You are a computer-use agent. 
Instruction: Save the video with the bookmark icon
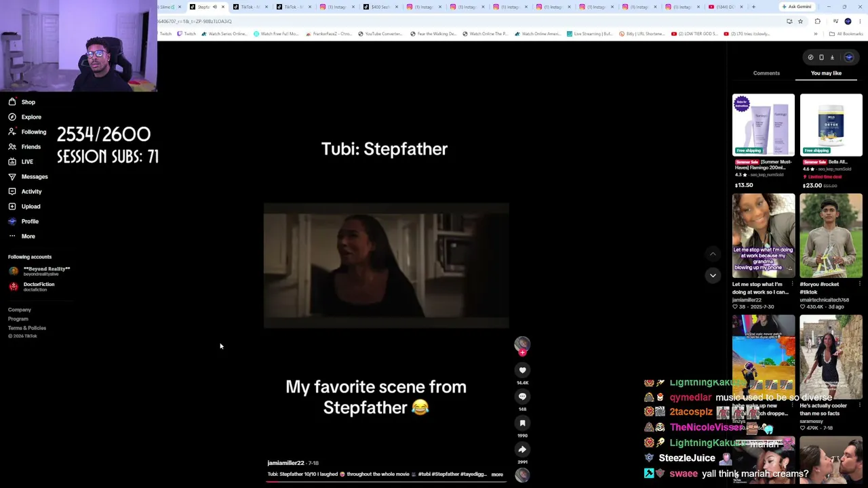tap(522, 423)
